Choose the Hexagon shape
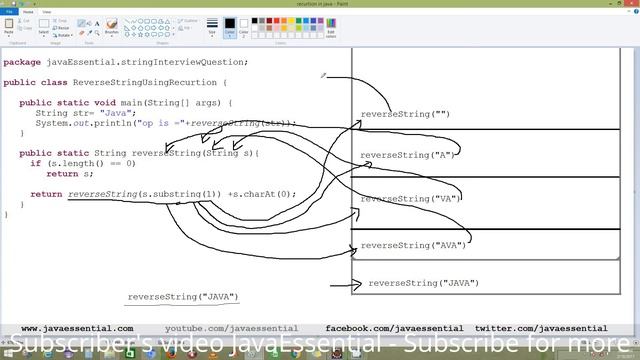The image size is (640, 360). tap(147, 28)
